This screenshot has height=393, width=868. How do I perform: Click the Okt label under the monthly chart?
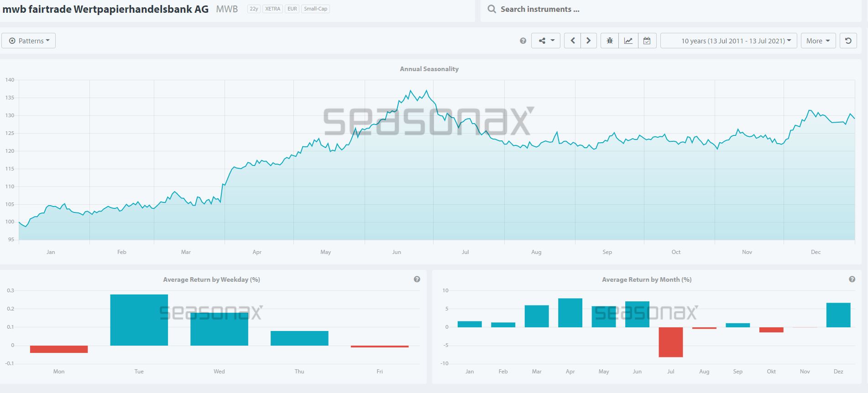point(771,372)
